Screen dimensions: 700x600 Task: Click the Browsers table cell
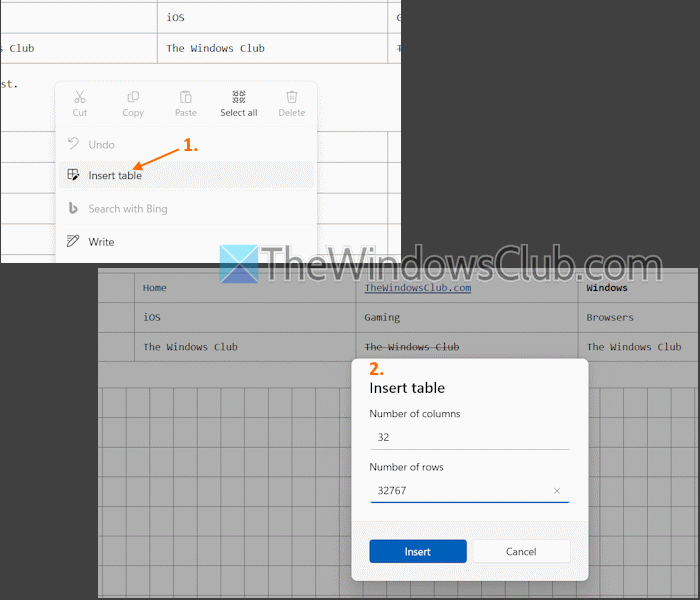tap(638, 317)
